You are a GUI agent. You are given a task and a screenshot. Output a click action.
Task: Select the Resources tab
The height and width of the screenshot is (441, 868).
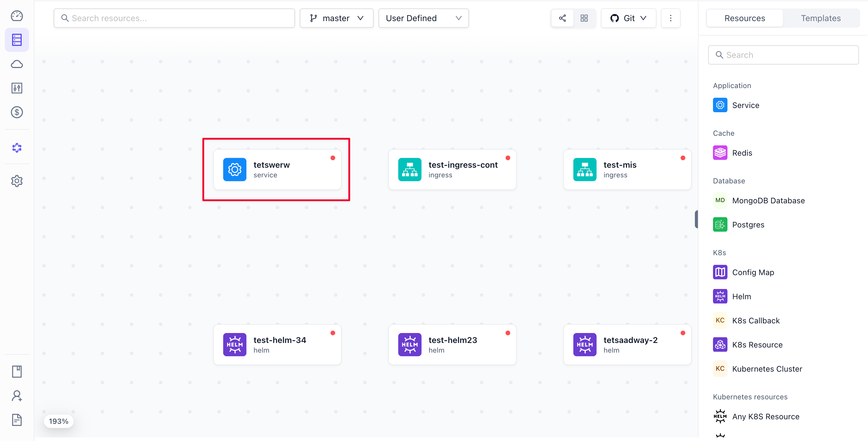pos(745,18)
